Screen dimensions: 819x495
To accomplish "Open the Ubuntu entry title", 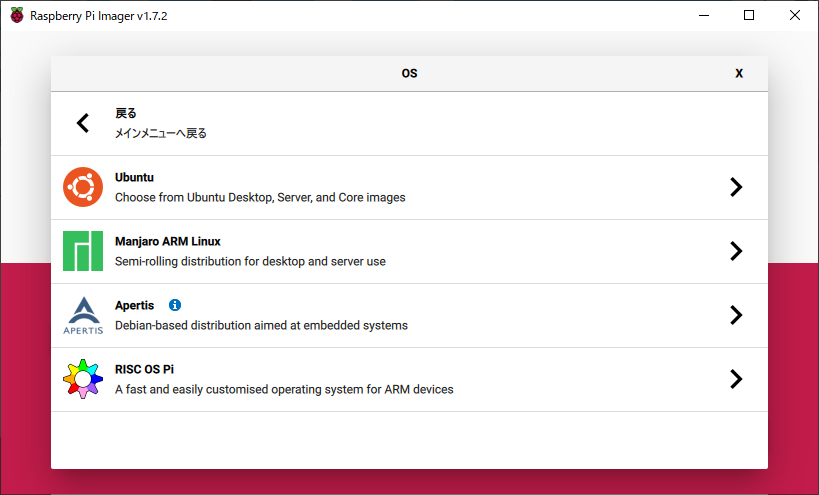I will point(134,178).
